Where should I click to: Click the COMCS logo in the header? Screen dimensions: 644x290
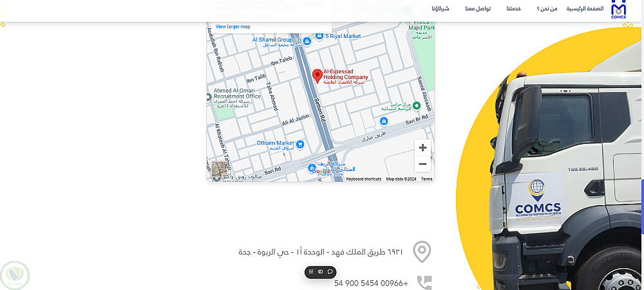pos(618,10)
